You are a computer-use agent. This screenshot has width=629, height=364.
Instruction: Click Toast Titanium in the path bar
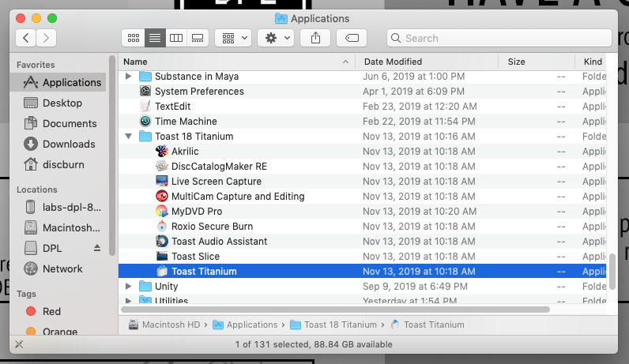tap(427, 325)
